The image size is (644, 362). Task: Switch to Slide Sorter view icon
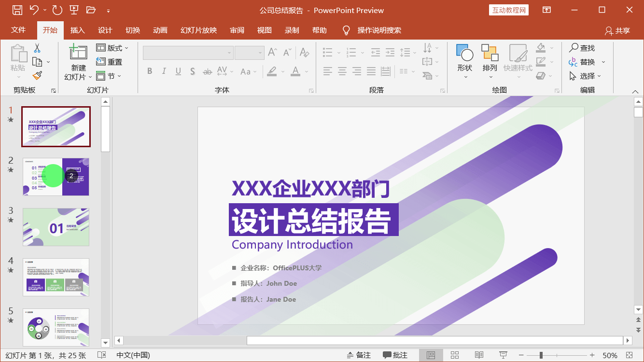(455, 355)
